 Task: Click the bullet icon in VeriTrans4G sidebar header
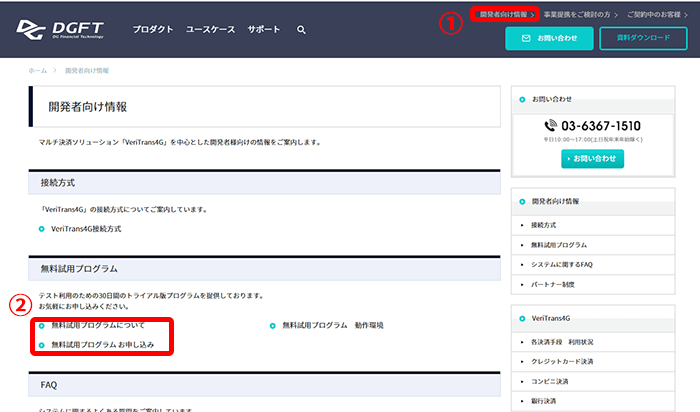[522, 317]
